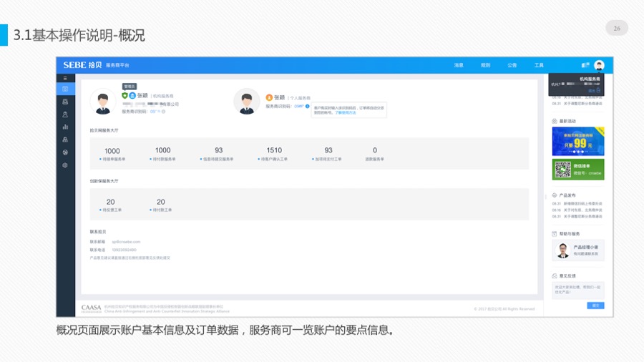Open the second 产品发布 entry dated 08.16

click(577, 210)
